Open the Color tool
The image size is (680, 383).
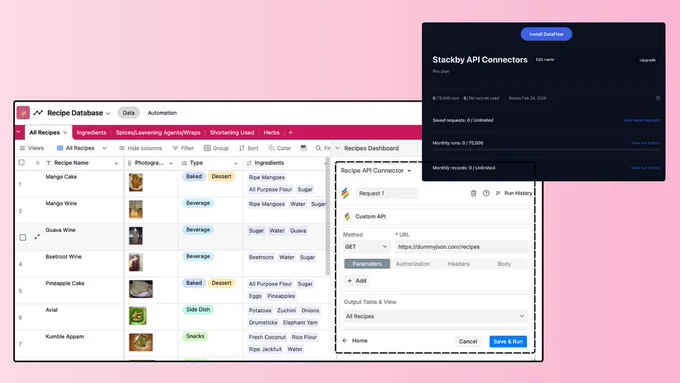[x=280, y=148]
